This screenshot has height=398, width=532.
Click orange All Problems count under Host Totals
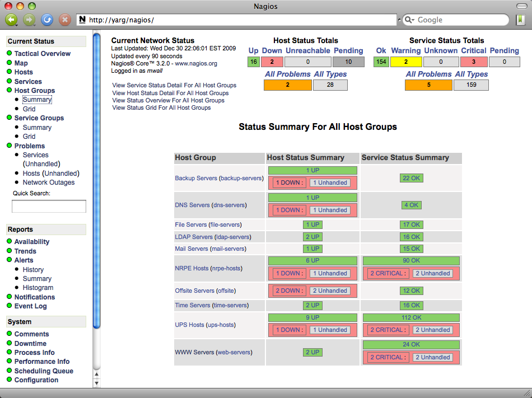pyautogui.click(x=287, y=85)
